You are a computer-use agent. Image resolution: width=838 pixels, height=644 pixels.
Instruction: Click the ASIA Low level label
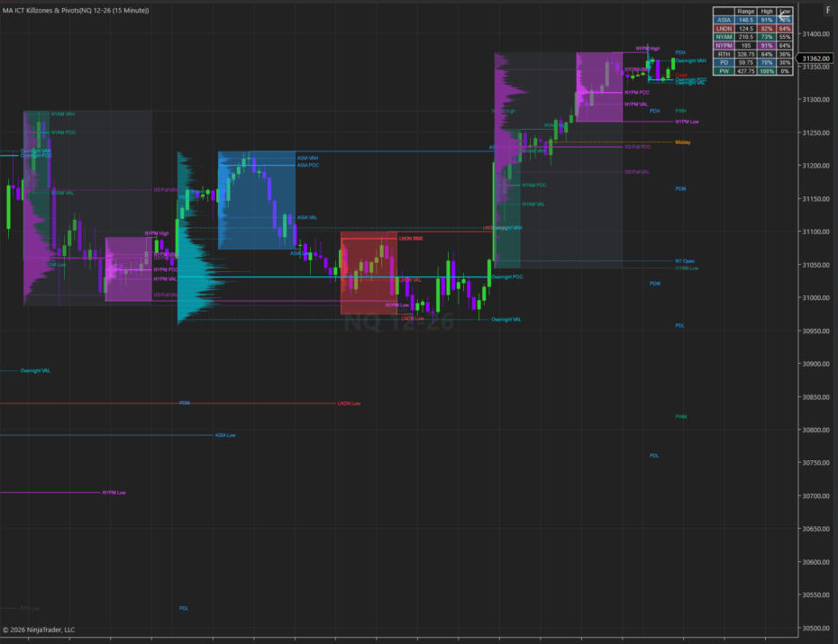(x=225, y=435)
